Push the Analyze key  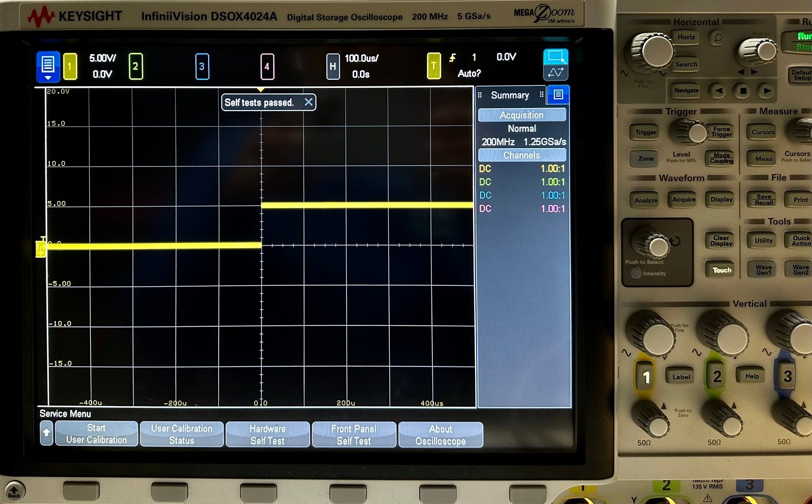[646, 200]
